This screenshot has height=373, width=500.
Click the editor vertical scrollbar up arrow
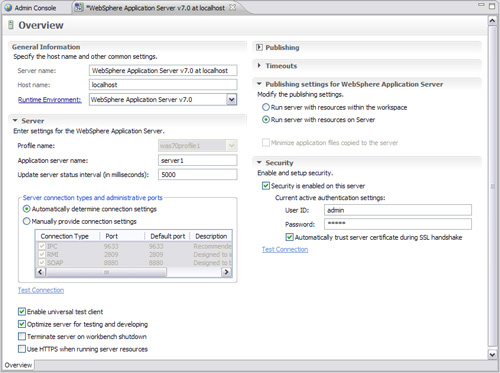(x=492, y=21)
